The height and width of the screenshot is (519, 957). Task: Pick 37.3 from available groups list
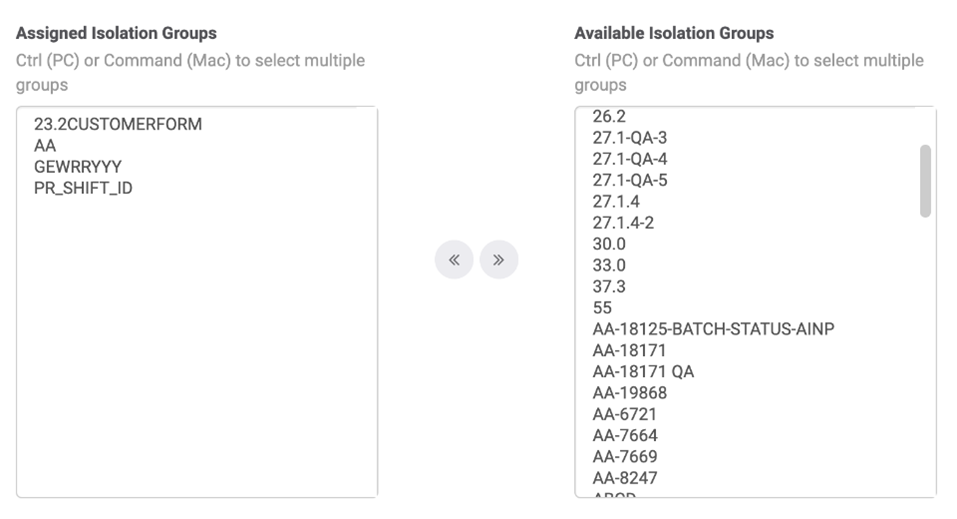click(608, 286)
